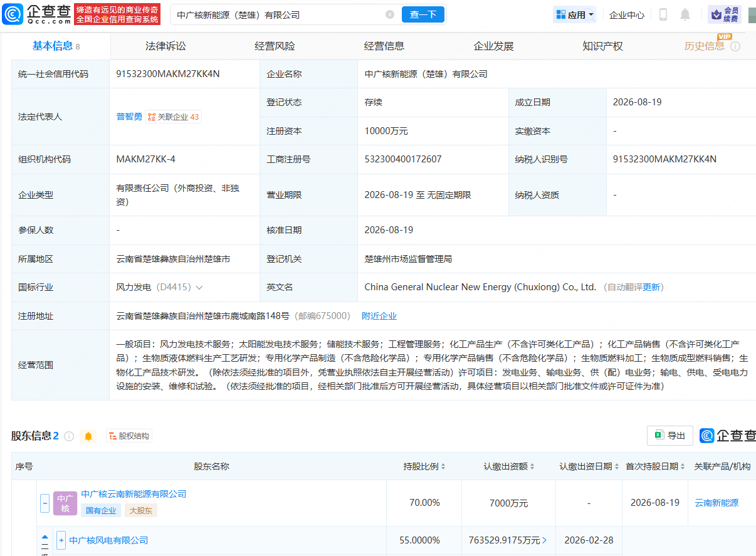This screenshot has width=756, height=556.
Task: Select registration number 532300400172607
Action: click(403, 159)
